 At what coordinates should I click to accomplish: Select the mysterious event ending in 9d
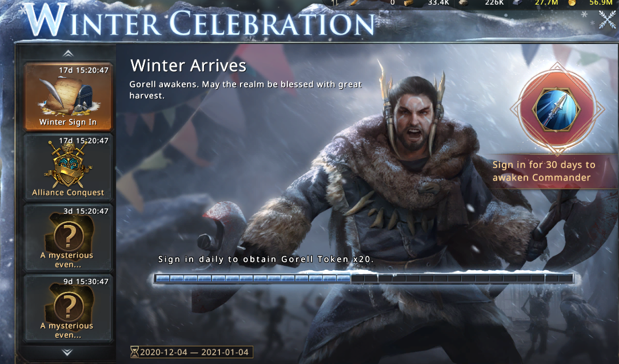pos(68,309)
